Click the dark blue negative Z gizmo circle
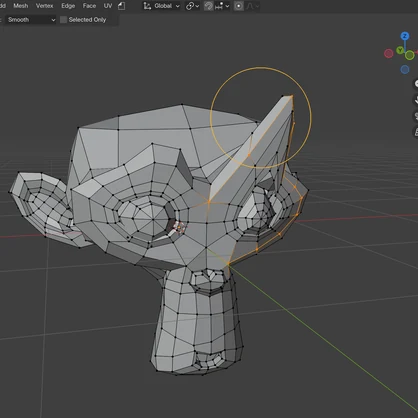This screenshot has width=418, height=418. pos(405,69)
